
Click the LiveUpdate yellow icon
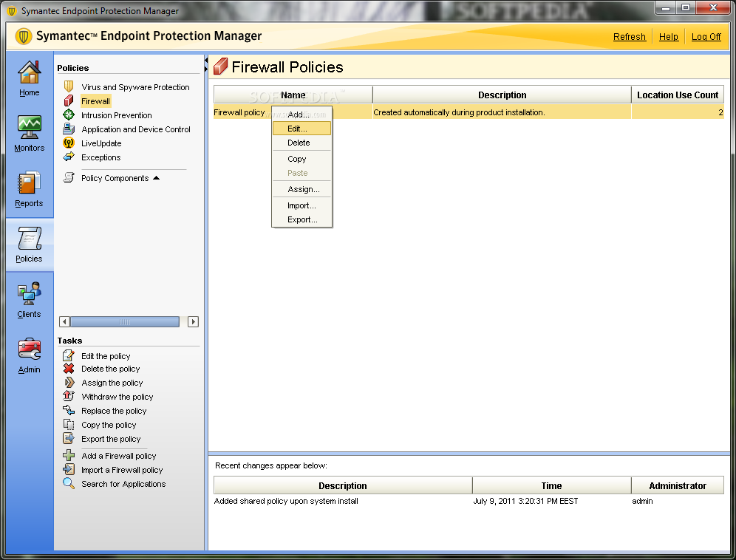click(69, 143)
